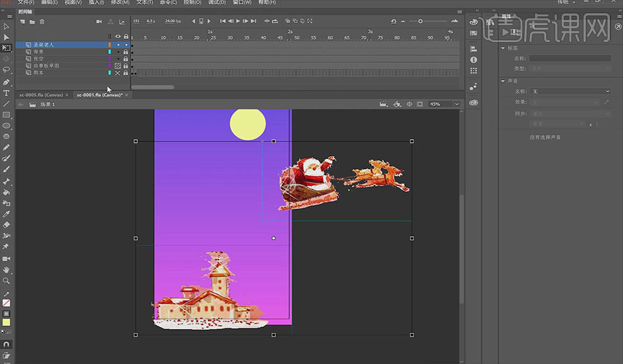The height and width of the screenshot is (364, 623).
Task: Reset timeline zoom to default
Action: tap(393, 21)
